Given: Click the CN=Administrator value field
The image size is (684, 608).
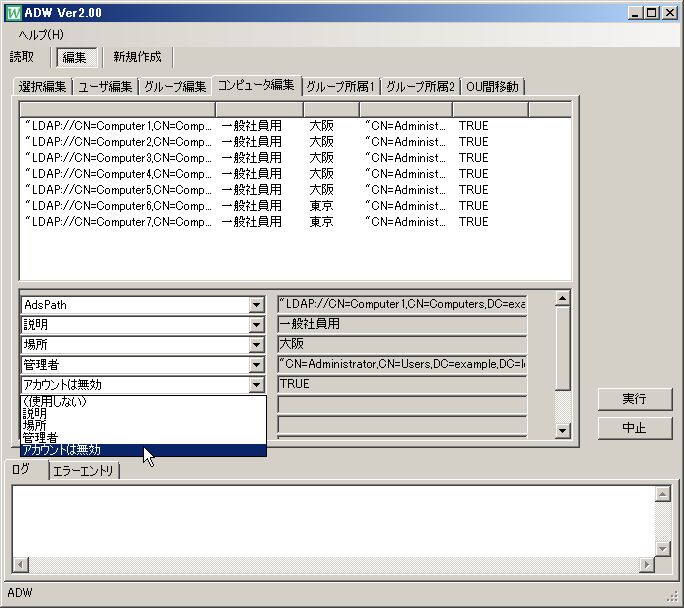Looking at the screenshot, I should pyautogui.click(x=402, y=364).
